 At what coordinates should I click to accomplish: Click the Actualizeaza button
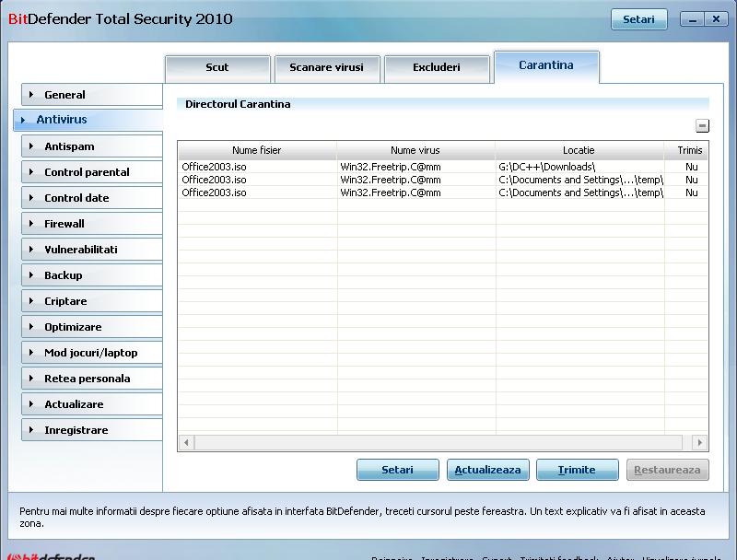(x=488, y=470)
